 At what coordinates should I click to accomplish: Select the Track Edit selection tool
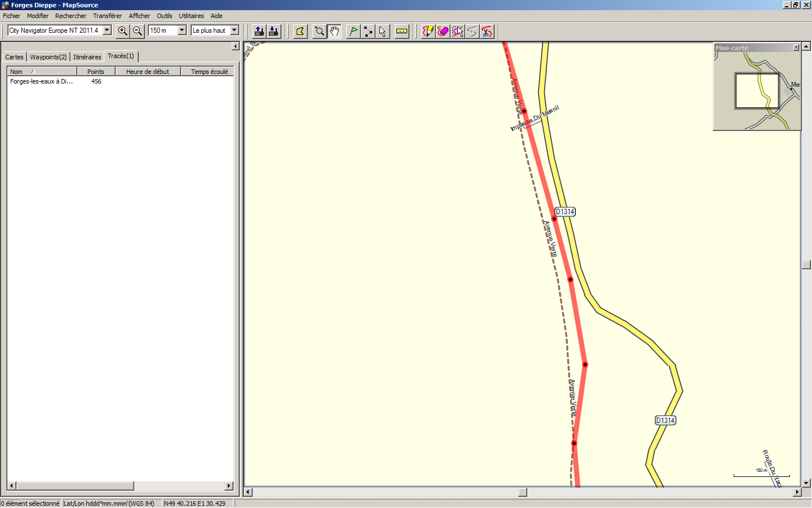point(457,31)
